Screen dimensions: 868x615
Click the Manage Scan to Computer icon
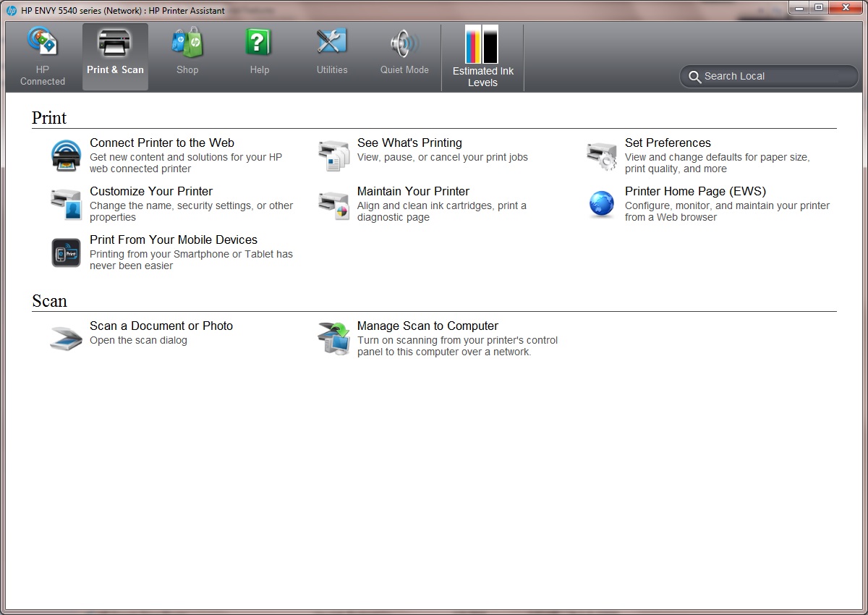[334, 339]
